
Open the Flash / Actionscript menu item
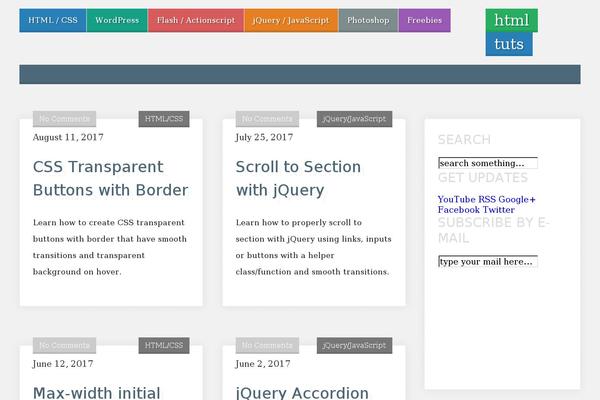196,20
